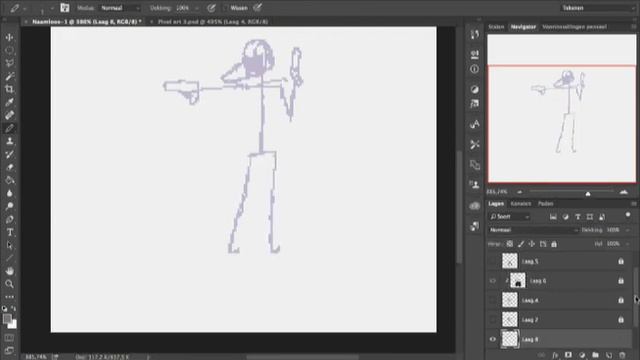Click the add layer mask icon
Screen dimensions: 640x360
tap(569, 355)
